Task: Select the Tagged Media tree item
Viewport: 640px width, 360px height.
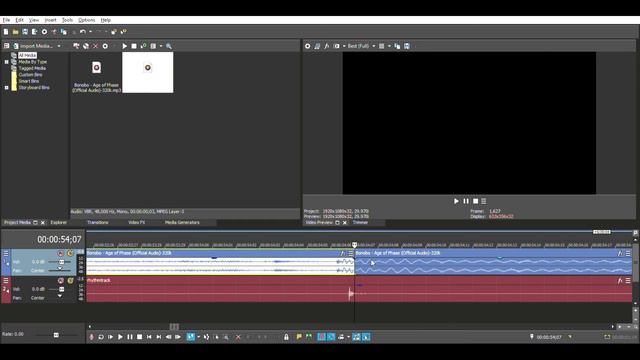Action: tap(32, 68)
